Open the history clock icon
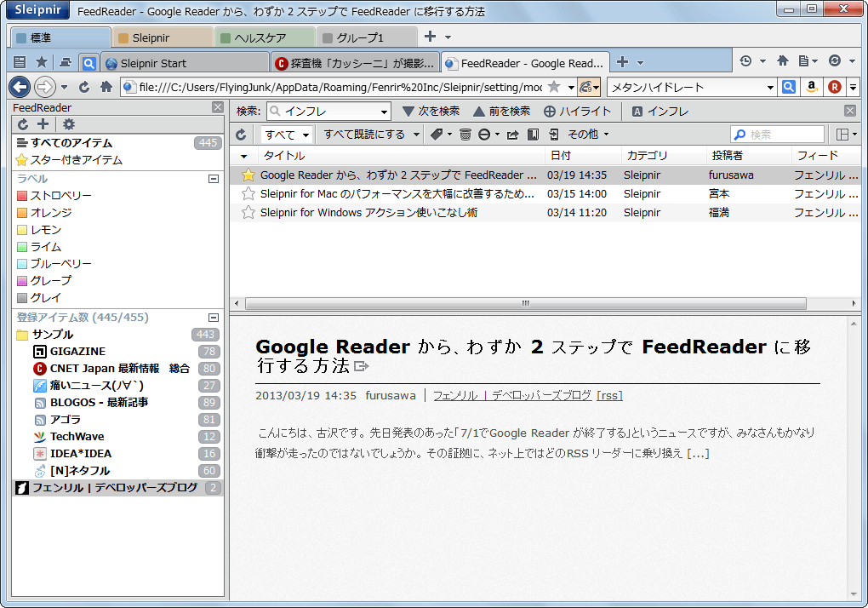Viewport: 868px width, 608px height. pyautogui.click(x=745, y=61)
